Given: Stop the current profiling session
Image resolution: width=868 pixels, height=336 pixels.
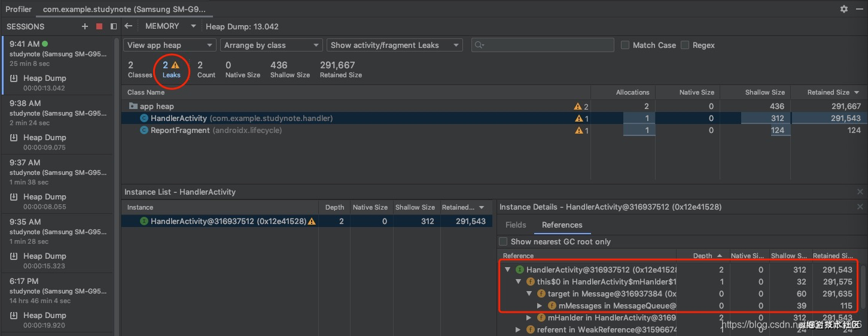Looking at the screenshot, I should click(x=99, y=26).
